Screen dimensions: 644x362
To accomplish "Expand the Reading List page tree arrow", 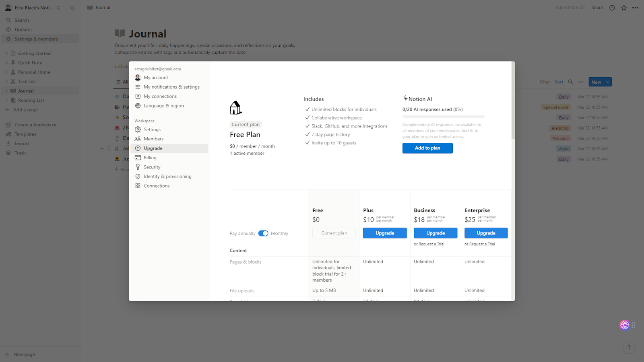I will (x=7, y=100).
